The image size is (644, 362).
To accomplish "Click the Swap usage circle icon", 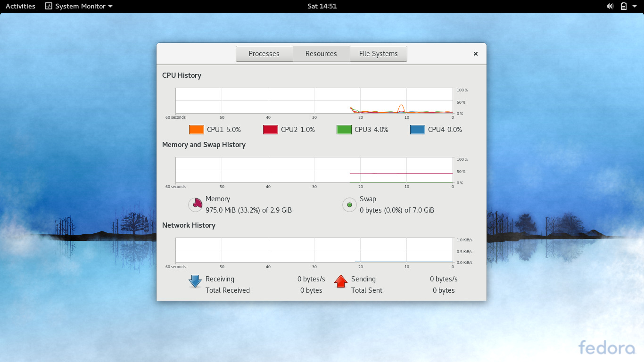I will pos(349,205).
